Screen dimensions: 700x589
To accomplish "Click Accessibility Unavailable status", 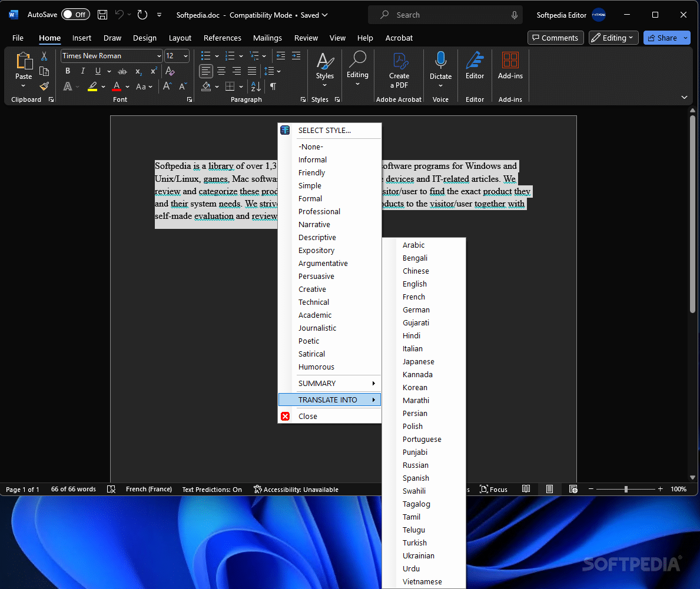I will (296, 490).
